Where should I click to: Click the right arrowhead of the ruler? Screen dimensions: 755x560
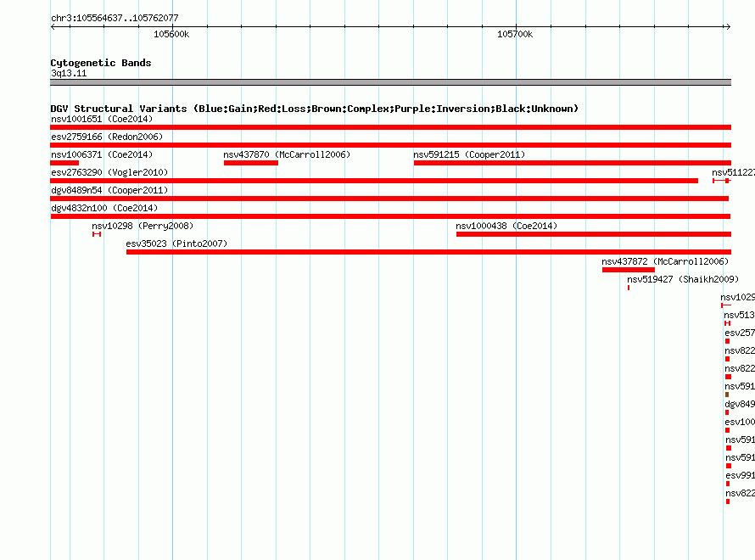pyautogui.click(x=728, y=26)
